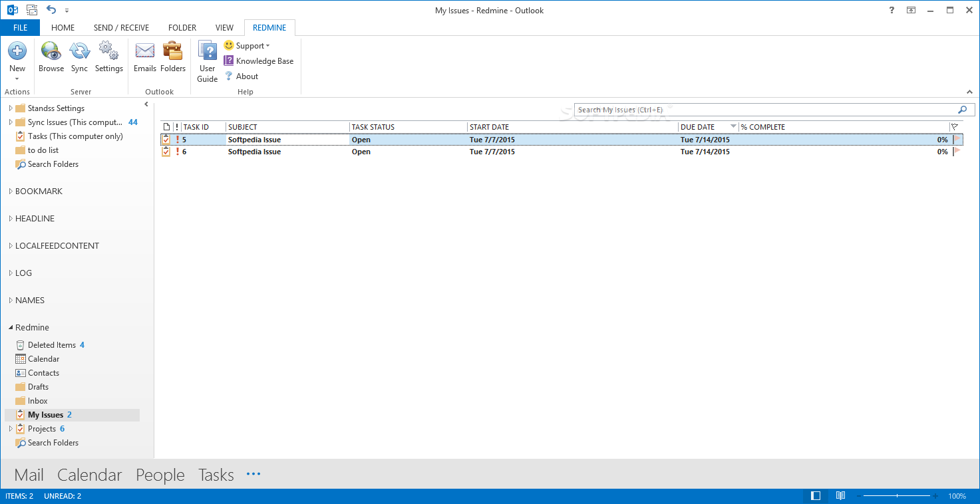Image resolution: width=980 pixels, height=504 pixels.
Task: Select the Drafts folder
Action: pos(38,387)
